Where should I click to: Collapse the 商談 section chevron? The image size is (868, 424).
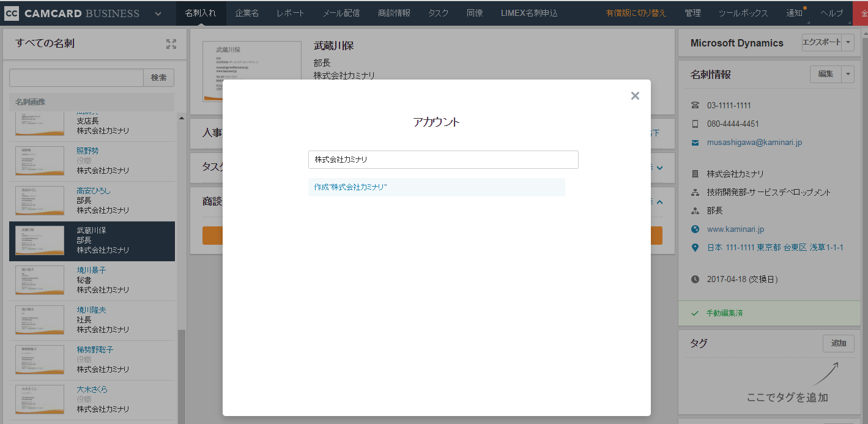pos(660,201)
